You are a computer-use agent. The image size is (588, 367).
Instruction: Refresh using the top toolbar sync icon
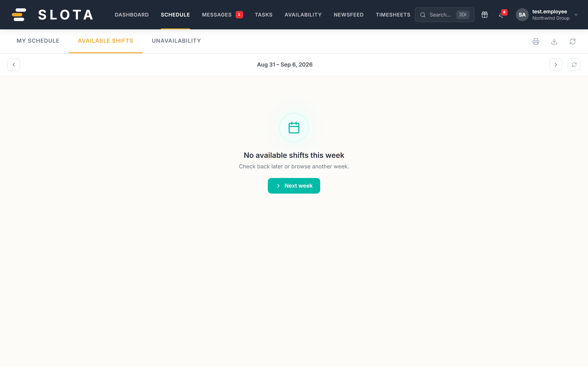pos(573,42)
